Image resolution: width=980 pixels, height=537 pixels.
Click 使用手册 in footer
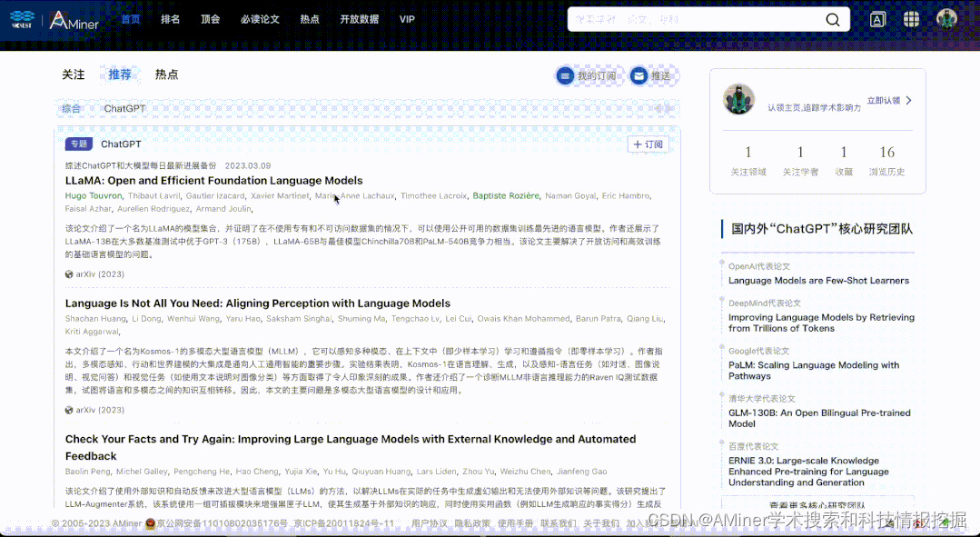[515, 523]
